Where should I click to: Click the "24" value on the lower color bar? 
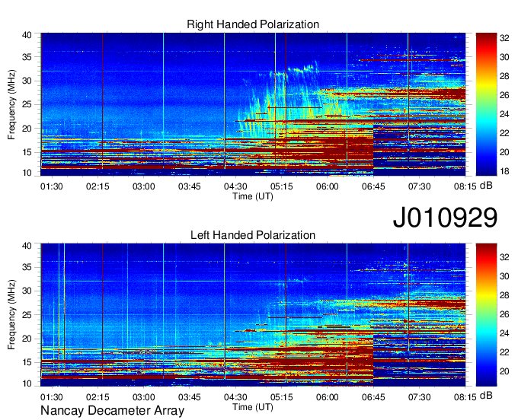tap(504, 333)
